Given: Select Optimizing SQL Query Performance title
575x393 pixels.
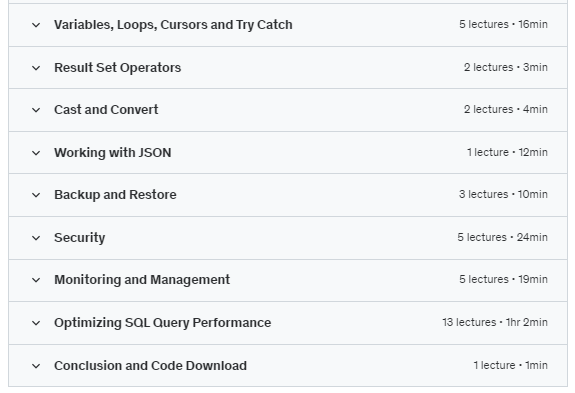Looking at the screenshot, I should tap(162, 323).
